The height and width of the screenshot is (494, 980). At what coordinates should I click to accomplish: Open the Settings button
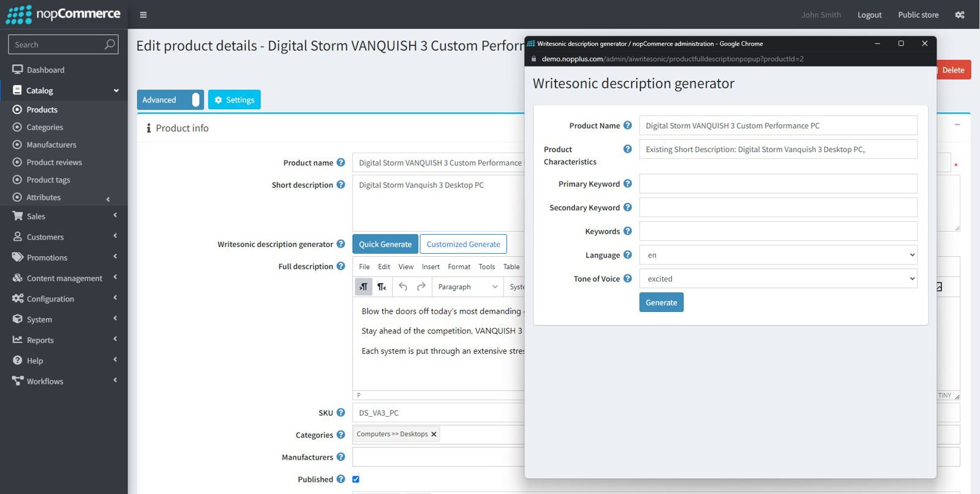coord(234,100)
